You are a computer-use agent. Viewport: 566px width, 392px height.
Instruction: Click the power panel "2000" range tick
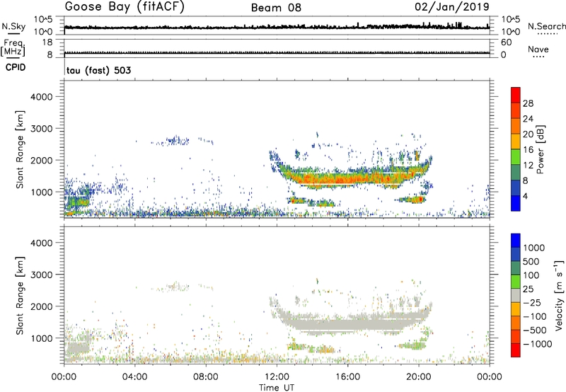(42, 160)
